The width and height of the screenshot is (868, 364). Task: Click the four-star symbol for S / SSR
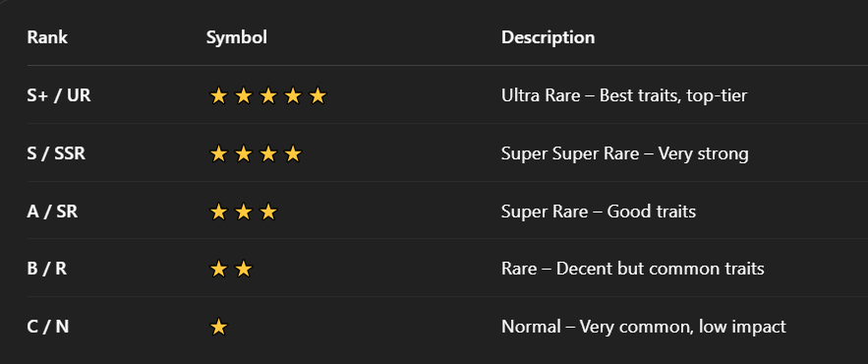[x=256, y=153]
